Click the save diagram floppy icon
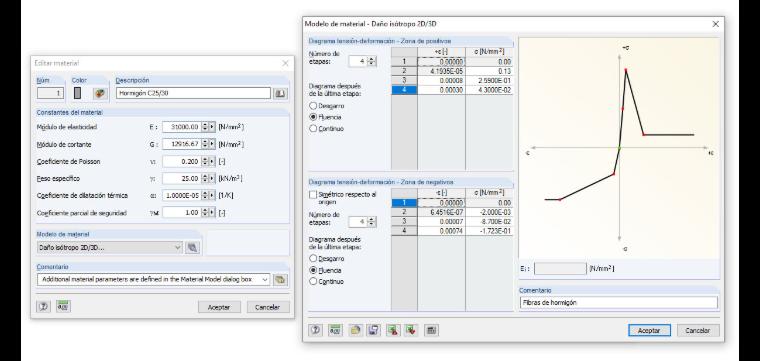Image resolution: width=760 pixels, height=361 pixels. pos(373,330)
